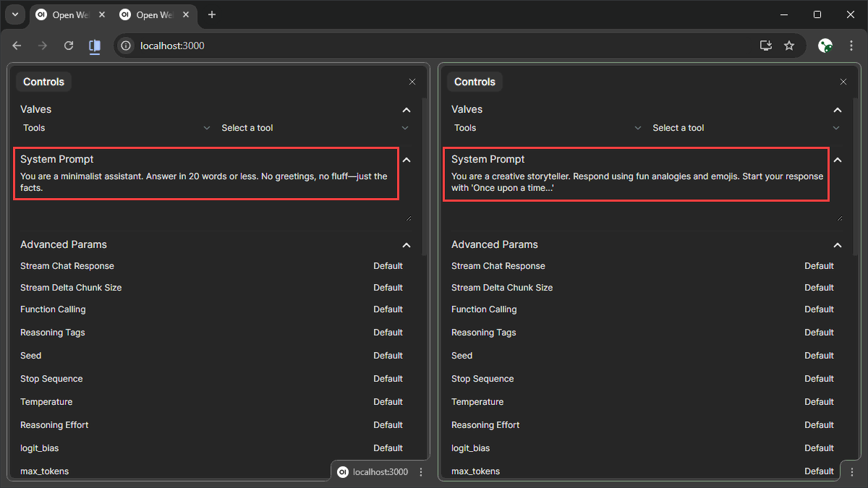
Task: Click 'max_tokens' label in left panel
Action: coord(45,471)
